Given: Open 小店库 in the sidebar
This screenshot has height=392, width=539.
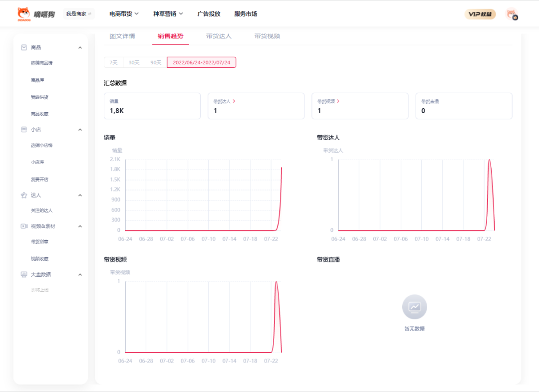Looking at the screenshot, I should (37, 162).
